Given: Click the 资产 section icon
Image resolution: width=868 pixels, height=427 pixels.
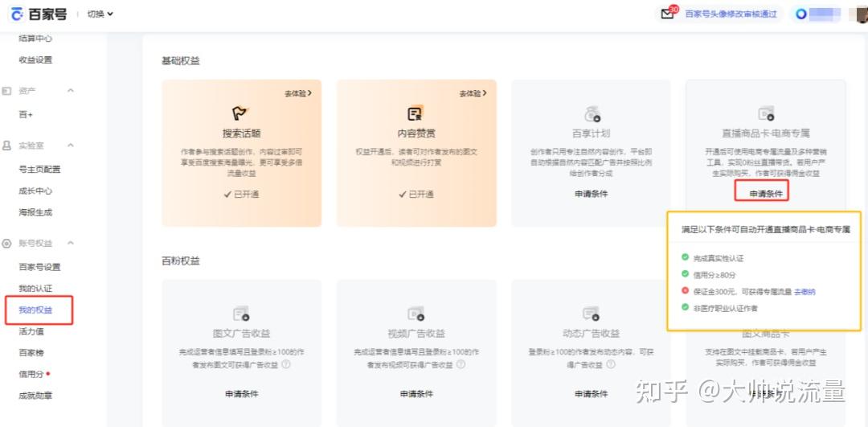Looking at the screenshot, I should click(6, 90).
